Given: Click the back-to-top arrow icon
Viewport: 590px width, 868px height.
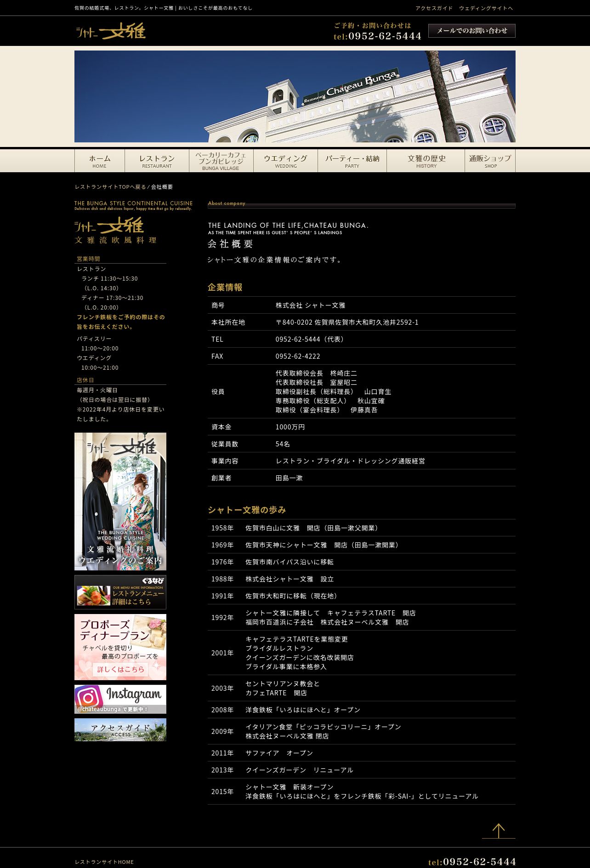Looking at the screenshot, I should click(x=499, y=831).
